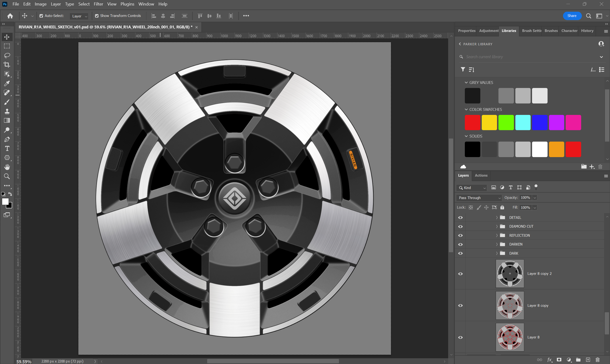Viewport: 610px width, 364px height.
Task: Open Pass Through blend mode dropdown
Action: coord(479,198)
